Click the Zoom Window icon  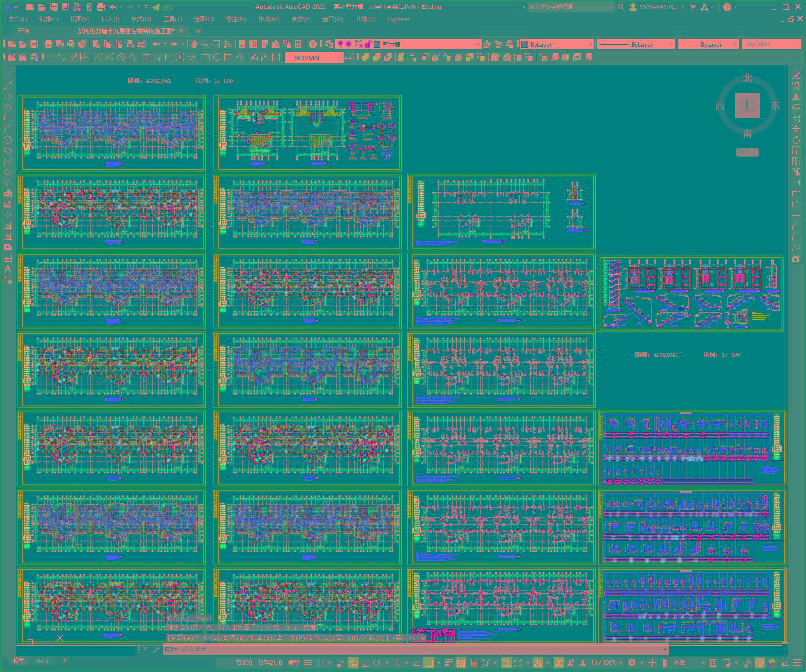216,44
